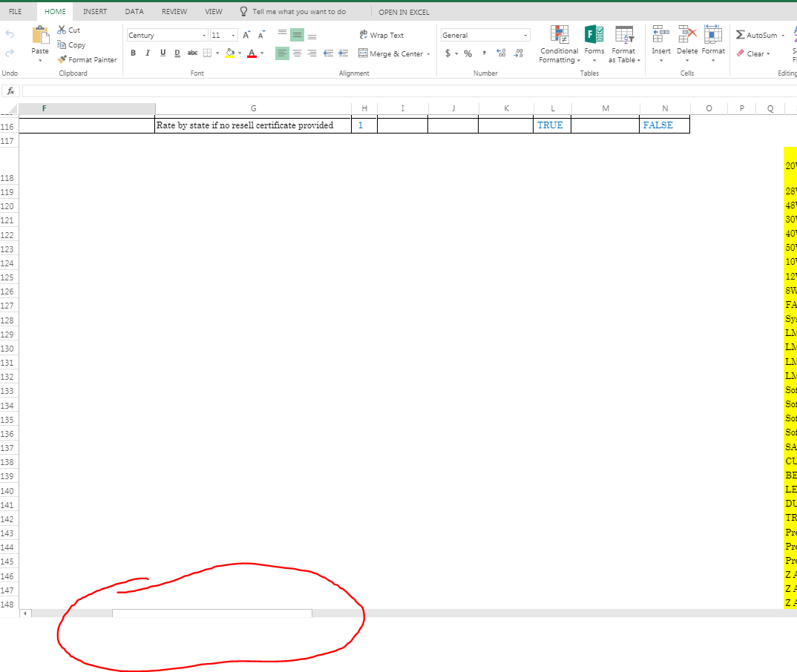Activate the Format Painter brush

(62, 59)
